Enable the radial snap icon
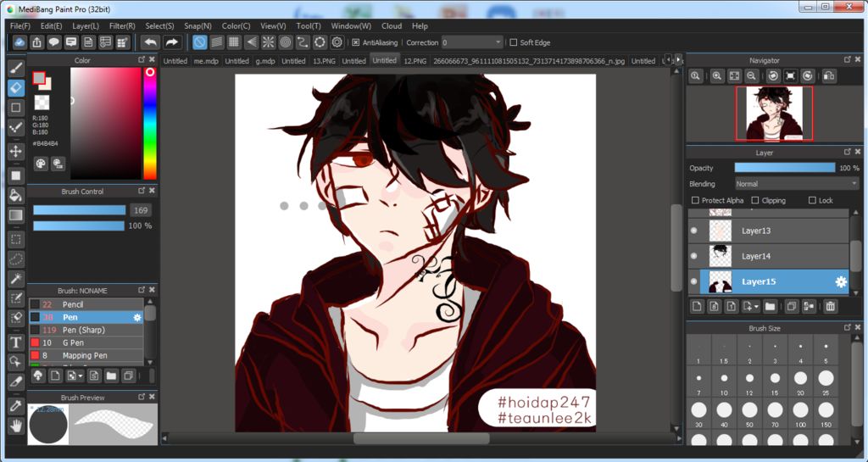This screenshot has width=868, height=462. [x=269, y=42]
